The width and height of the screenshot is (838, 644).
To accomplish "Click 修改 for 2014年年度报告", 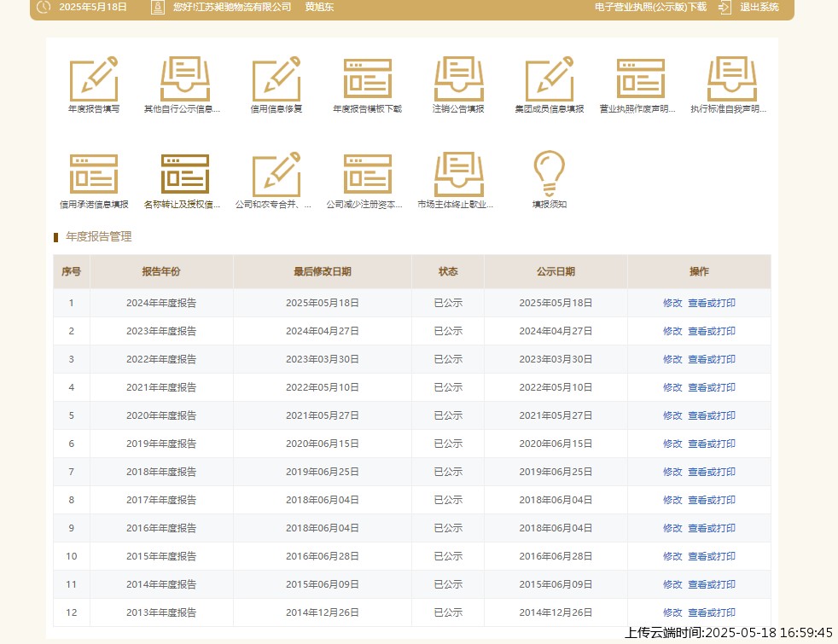I will coord(672,584).
